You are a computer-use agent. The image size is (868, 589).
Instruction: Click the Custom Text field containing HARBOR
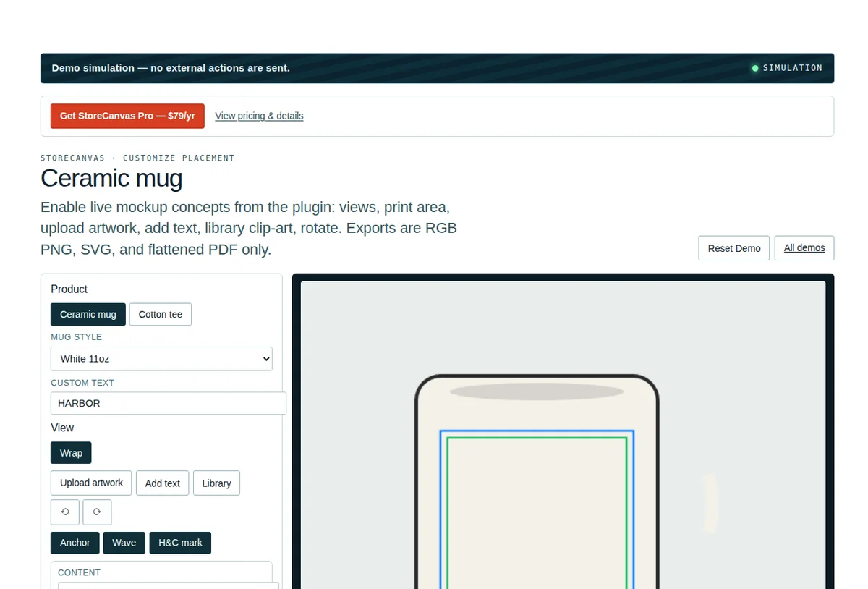169,403
